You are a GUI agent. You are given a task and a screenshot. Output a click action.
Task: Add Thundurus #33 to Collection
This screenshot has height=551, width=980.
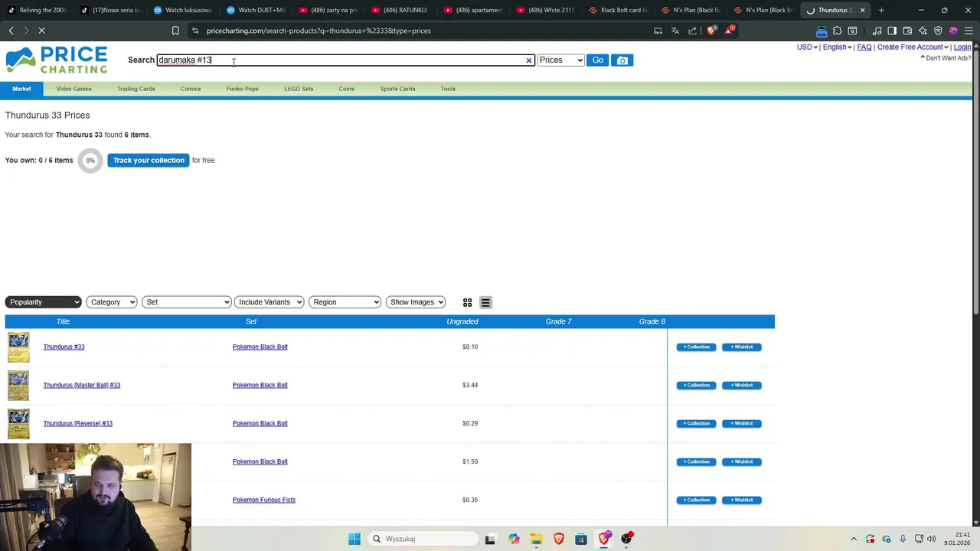click(x=696, y=347)
